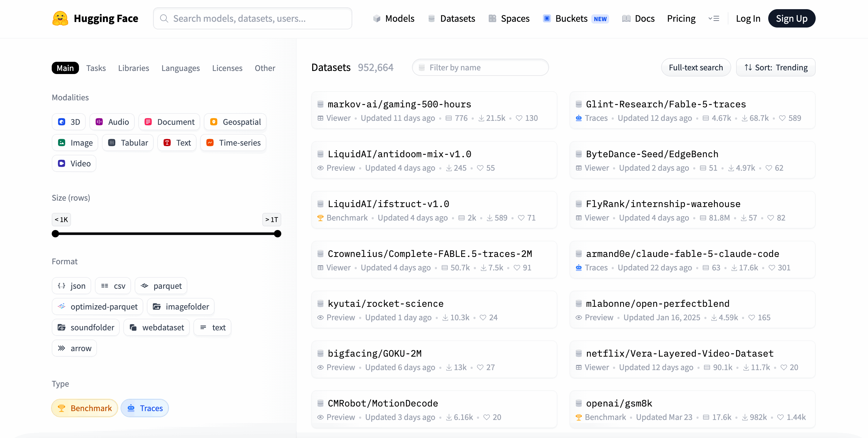Click the size rows slider track
Image resolution: width=868 pixels, height=438 pixels.
coord(166,234)
